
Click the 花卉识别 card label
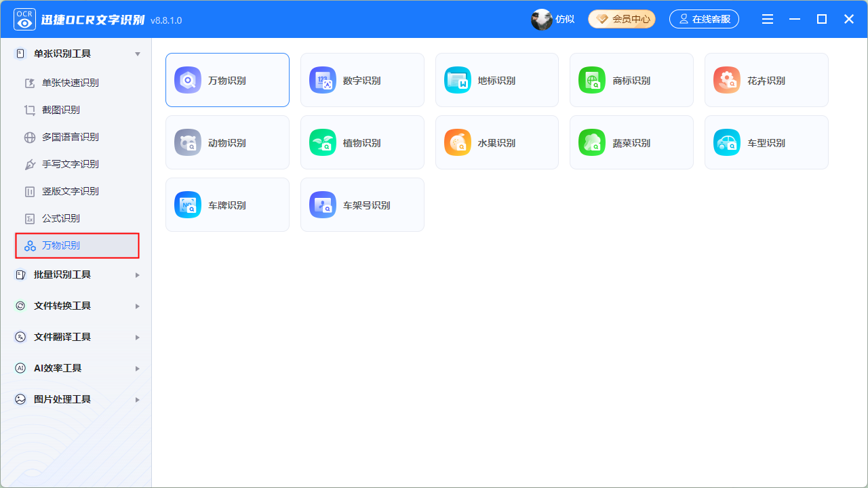766,81
